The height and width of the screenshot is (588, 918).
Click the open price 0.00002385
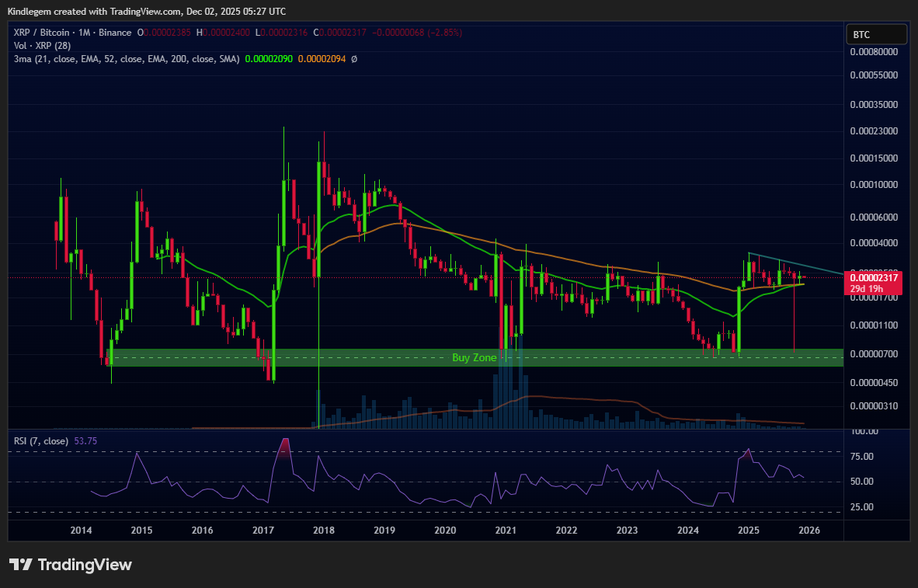pos(167,33)
